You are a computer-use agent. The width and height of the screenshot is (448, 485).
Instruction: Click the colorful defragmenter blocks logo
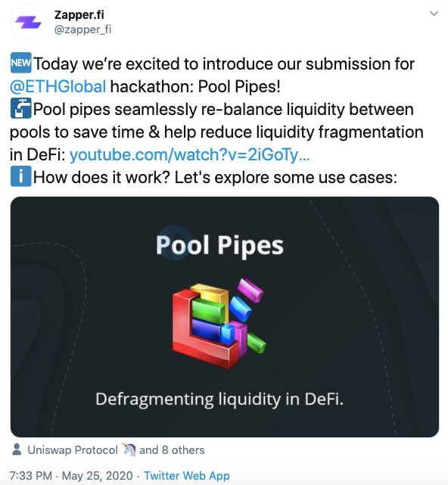pos(219,323)
